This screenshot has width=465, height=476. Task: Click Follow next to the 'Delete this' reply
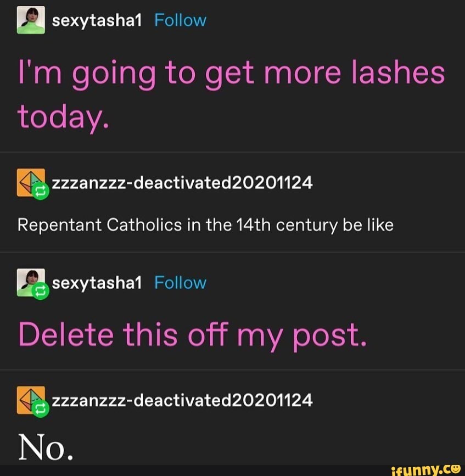pyautogui.click(x=180, y=283)
